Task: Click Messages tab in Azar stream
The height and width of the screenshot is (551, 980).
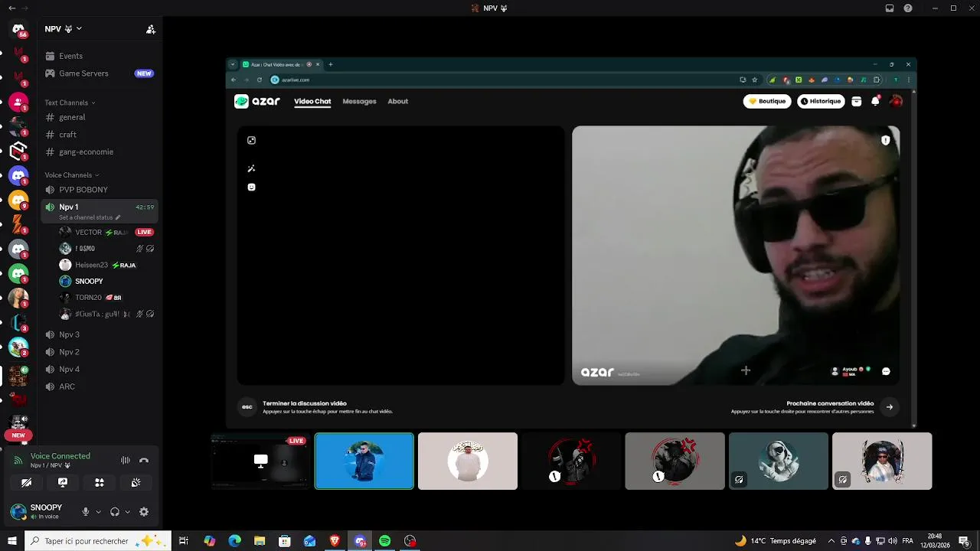Action: pyautogui.click(x=359, y=101)
